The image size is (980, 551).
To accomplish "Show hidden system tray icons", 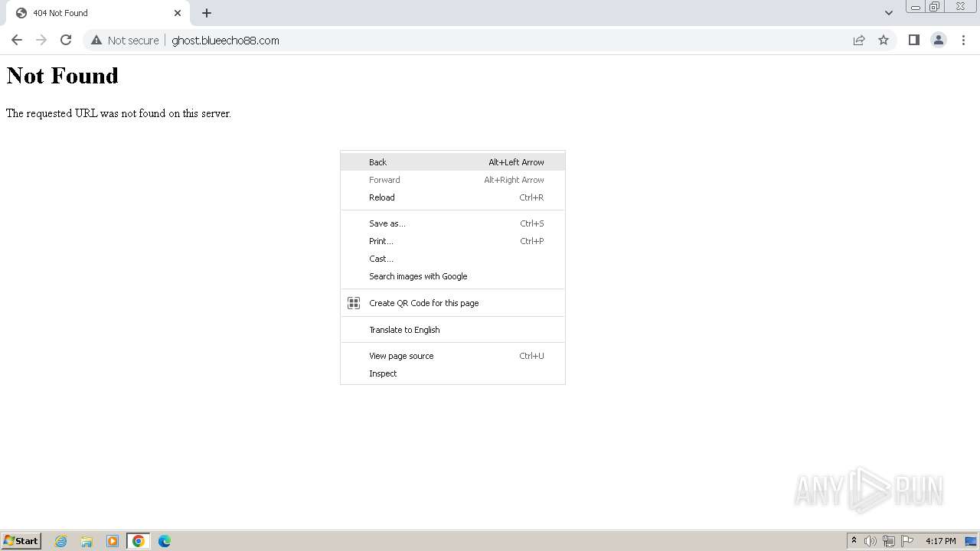I will pos(854,541).
